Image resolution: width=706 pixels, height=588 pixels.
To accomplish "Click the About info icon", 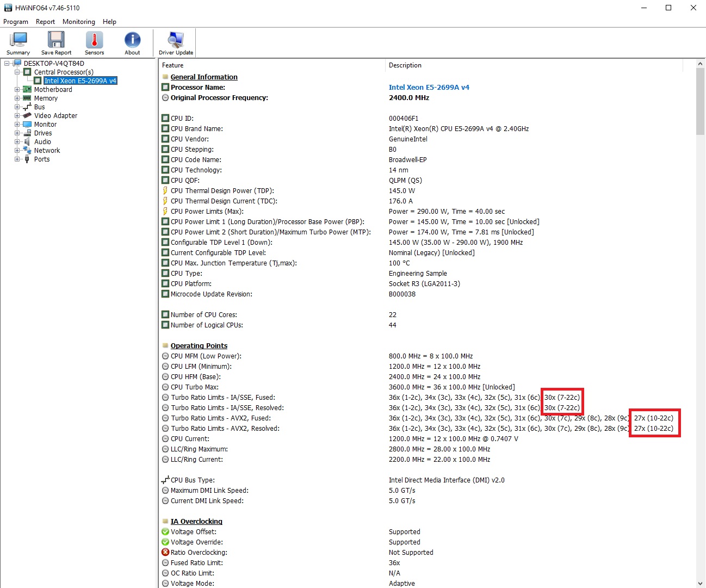I will pyautogui.click(x=132, y=40).
